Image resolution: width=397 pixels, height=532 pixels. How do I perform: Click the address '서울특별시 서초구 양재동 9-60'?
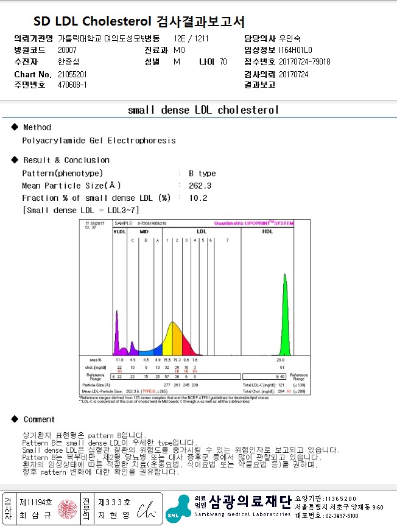(339, 507)
